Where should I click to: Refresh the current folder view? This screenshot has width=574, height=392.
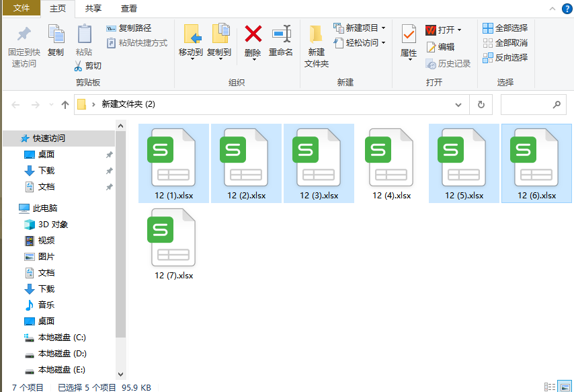[x=481, y=105]
